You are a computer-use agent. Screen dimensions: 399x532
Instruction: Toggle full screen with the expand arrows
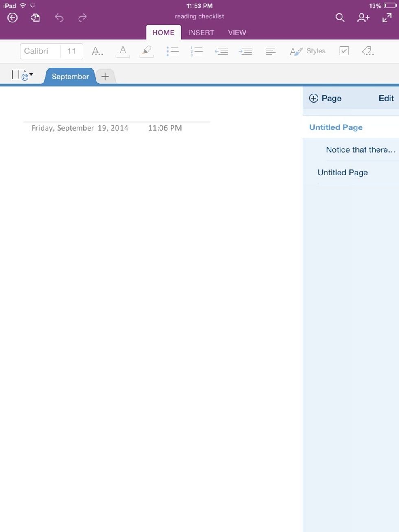386,18
